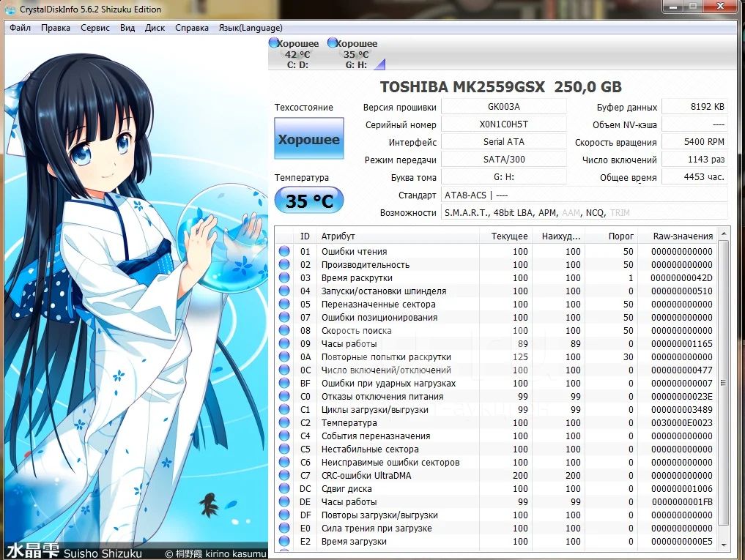
Task: Select the C: D: disk at 42 °C
Action: [294, 53]
